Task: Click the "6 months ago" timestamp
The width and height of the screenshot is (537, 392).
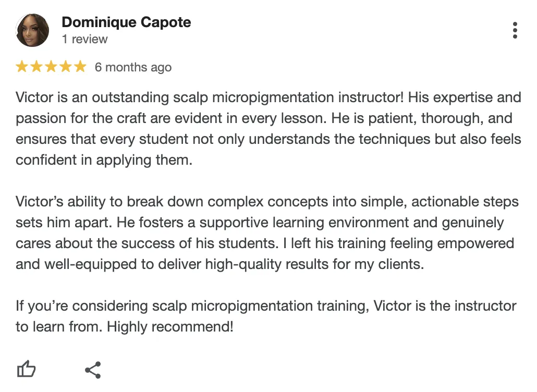Action: coord(133,67)
